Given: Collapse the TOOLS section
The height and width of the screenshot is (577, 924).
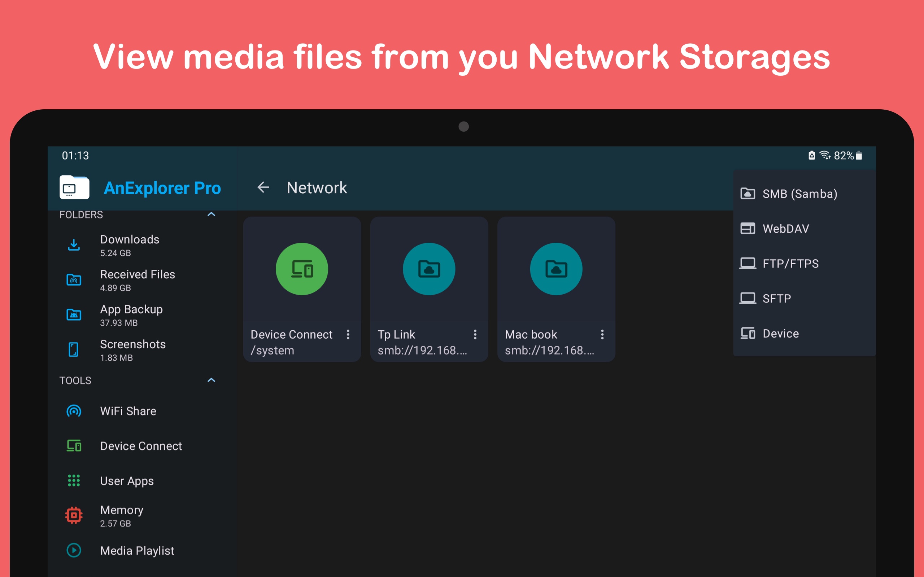Looking at the screenshot, I should coord(212,380).
